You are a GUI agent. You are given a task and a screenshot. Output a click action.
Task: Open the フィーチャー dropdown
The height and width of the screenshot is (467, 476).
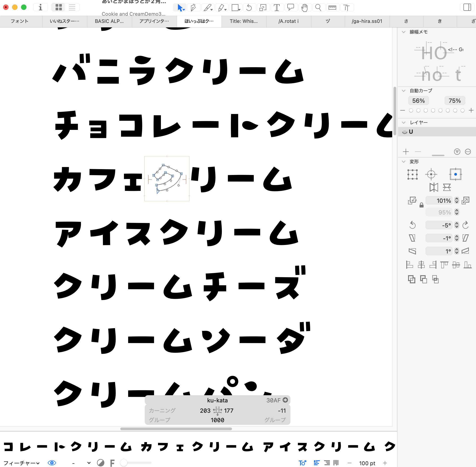click(x=21, y=463)
